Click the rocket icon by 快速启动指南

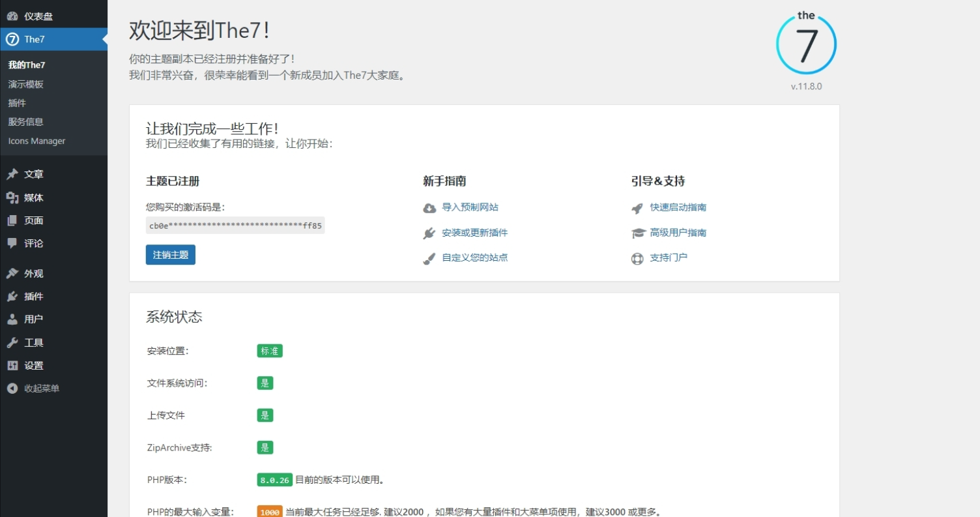point(637,208)
